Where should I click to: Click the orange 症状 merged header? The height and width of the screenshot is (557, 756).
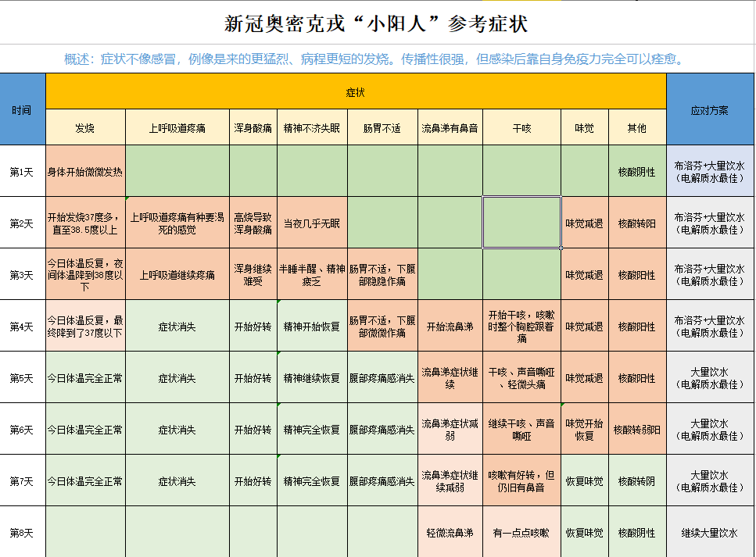click(356, 92)
